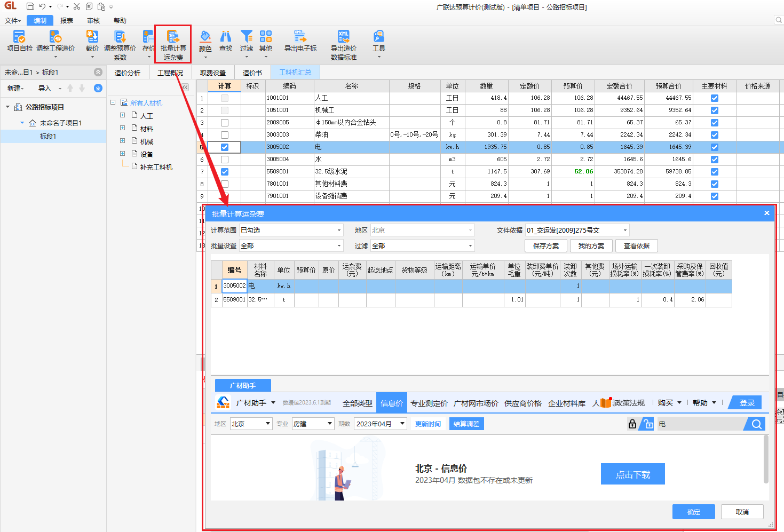Click the 广材助手 logo icon

(223, 402)
